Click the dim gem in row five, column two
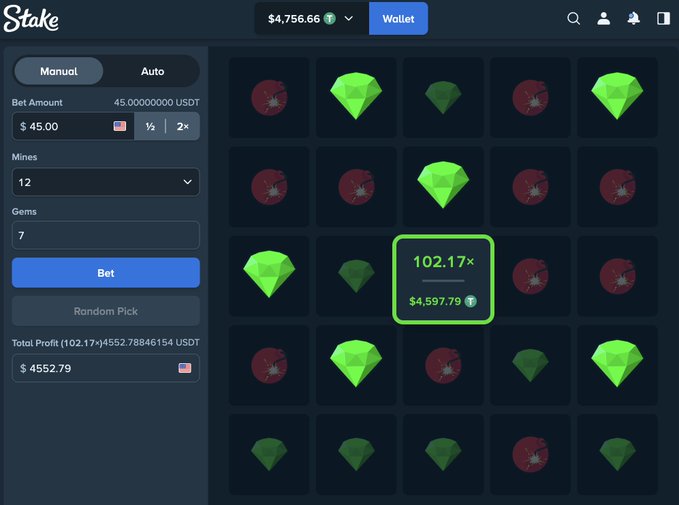This screenshot has height=505, width=679. click(356, 454)
